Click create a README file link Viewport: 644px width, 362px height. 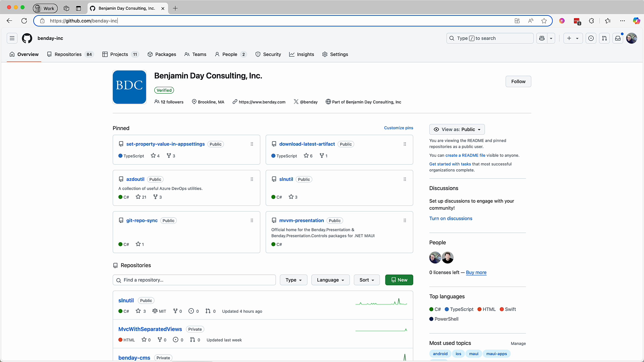[465, 155]
